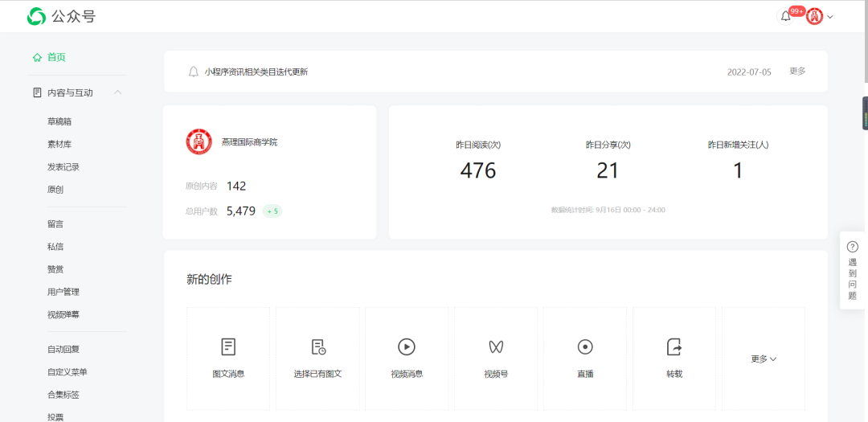Screen dimensions: 868x422
Task: Collapse the 内容与互动 sidebar section
Action: [117, 92]
